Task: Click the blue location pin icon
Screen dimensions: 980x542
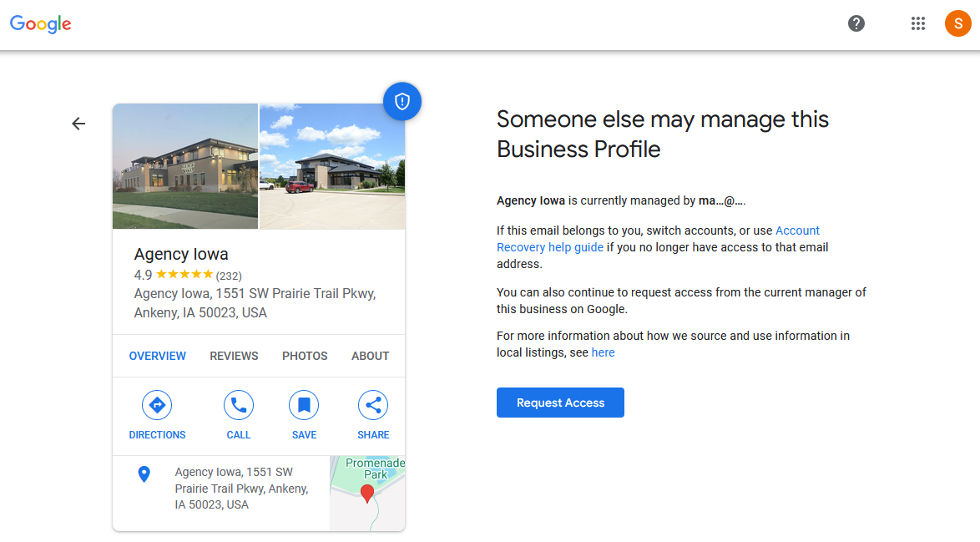Action: pos(144,474)
